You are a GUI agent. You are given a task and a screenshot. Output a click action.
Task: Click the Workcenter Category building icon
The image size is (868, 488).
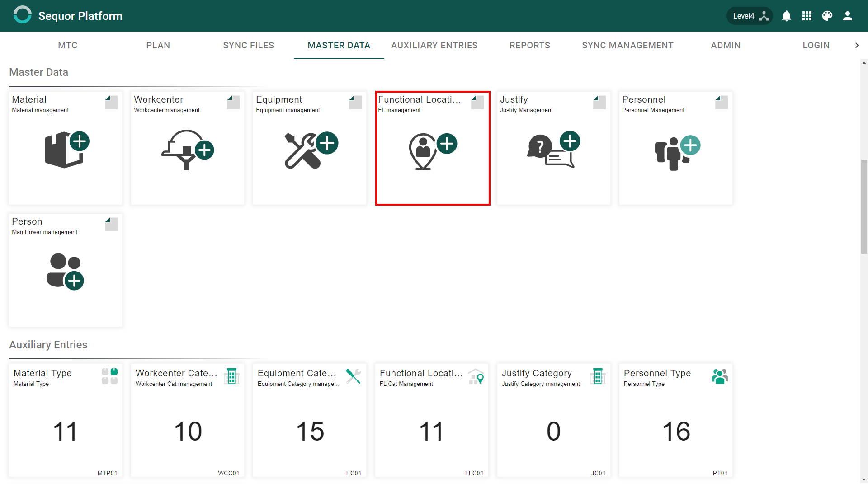click(x=231, y=376)
